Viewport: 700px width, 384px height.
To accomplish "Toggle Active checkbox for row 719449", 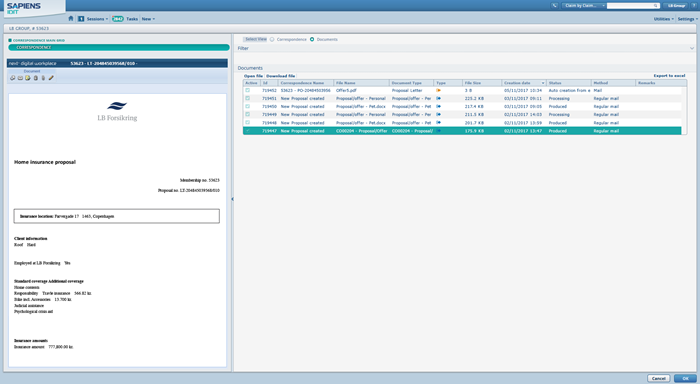I will point(248,114).
